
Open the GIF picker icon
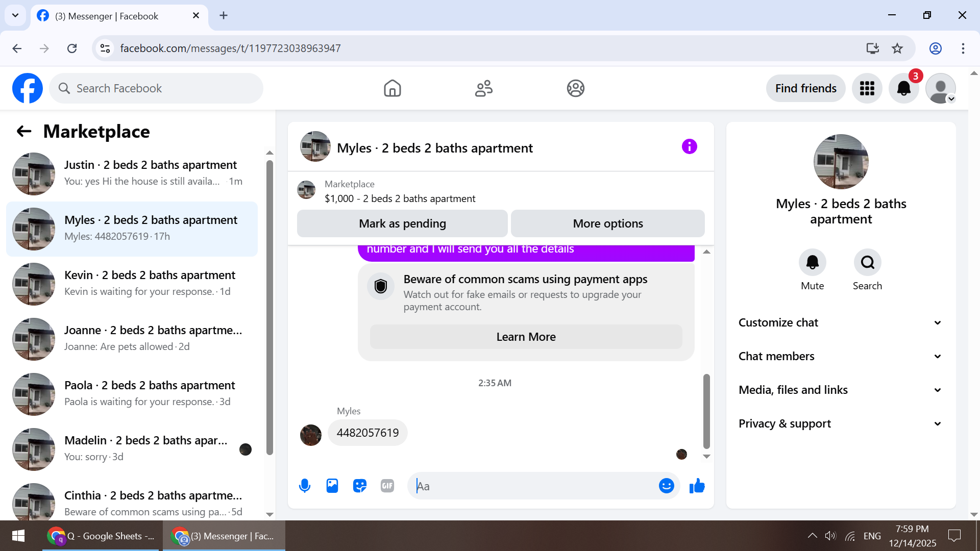click(387, 486)
